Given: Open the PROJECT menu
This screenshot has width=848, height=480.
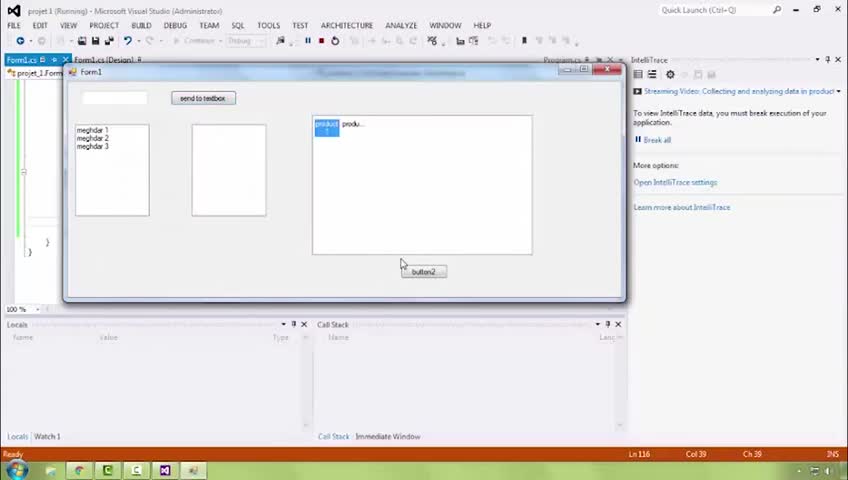Looking at the screenshot, I should coord(104,25).
